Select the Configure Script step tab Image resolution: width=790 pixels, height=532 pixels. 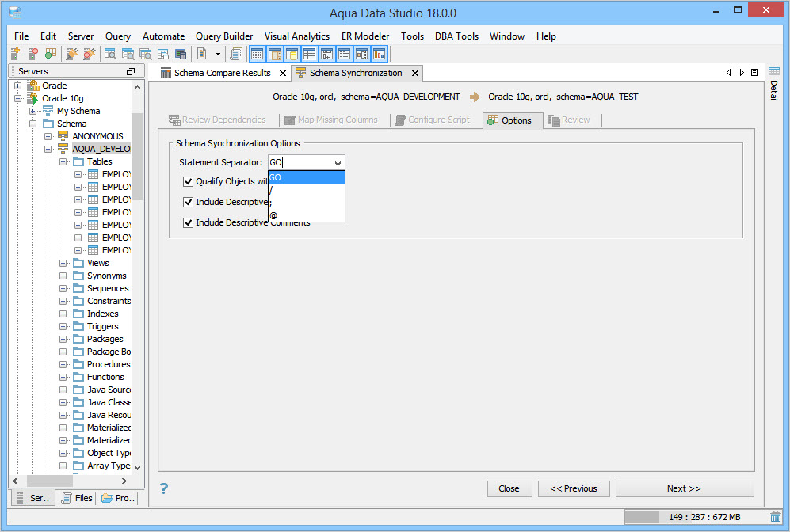coord(433,120)
